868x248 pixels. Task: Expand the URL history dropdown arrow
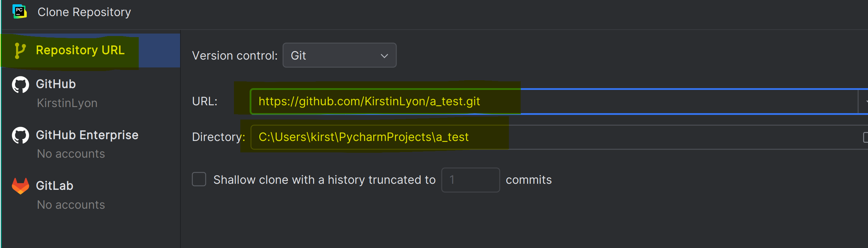[864, 101]
